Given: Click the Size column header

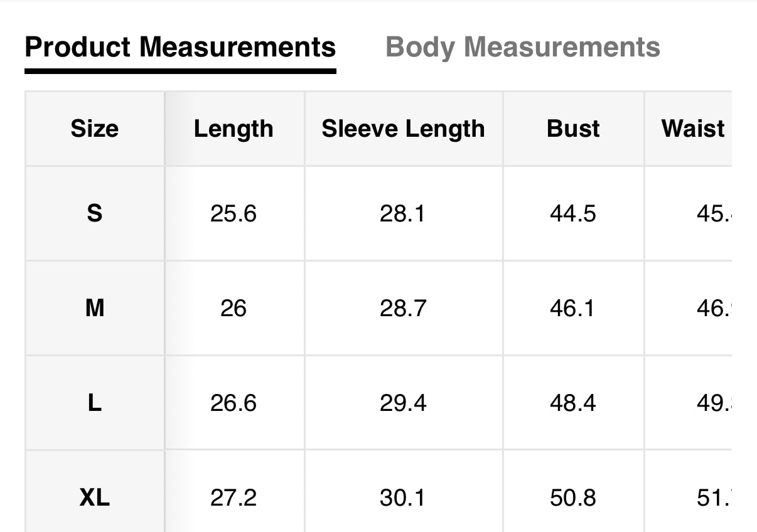Looking at the screenshot, I should [x=95, y=129].
